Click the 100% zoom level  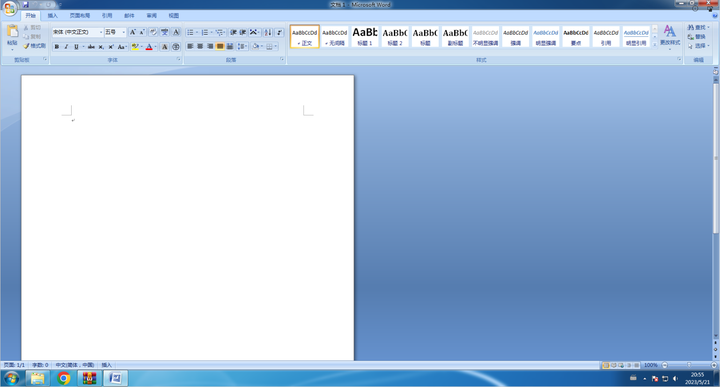[650, 365]
